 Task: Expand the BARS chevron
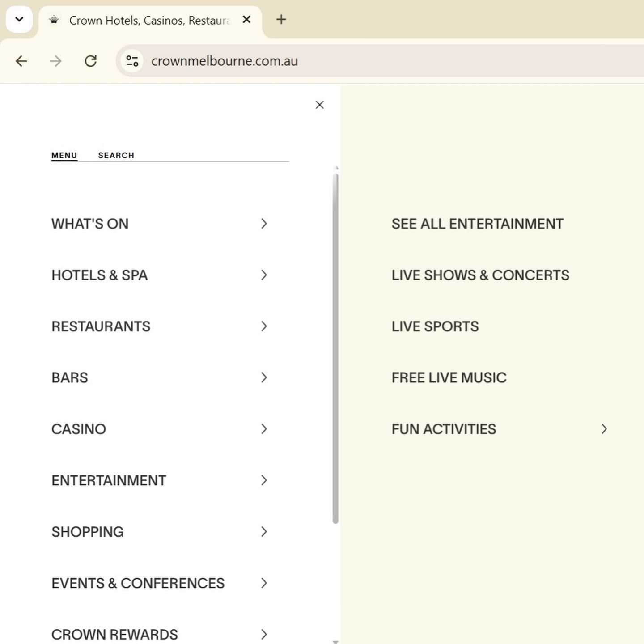point(264,378)
